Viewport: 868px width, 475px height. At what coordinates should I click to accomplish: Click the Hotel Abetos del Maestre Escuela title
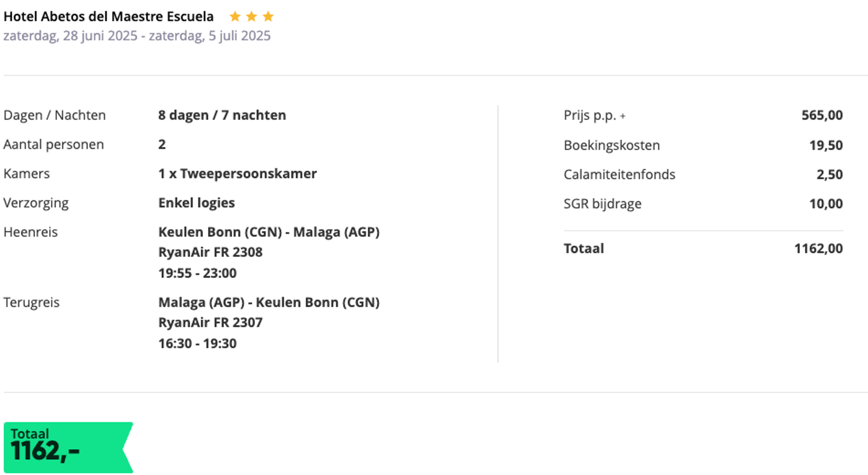[x=108, y=17]
